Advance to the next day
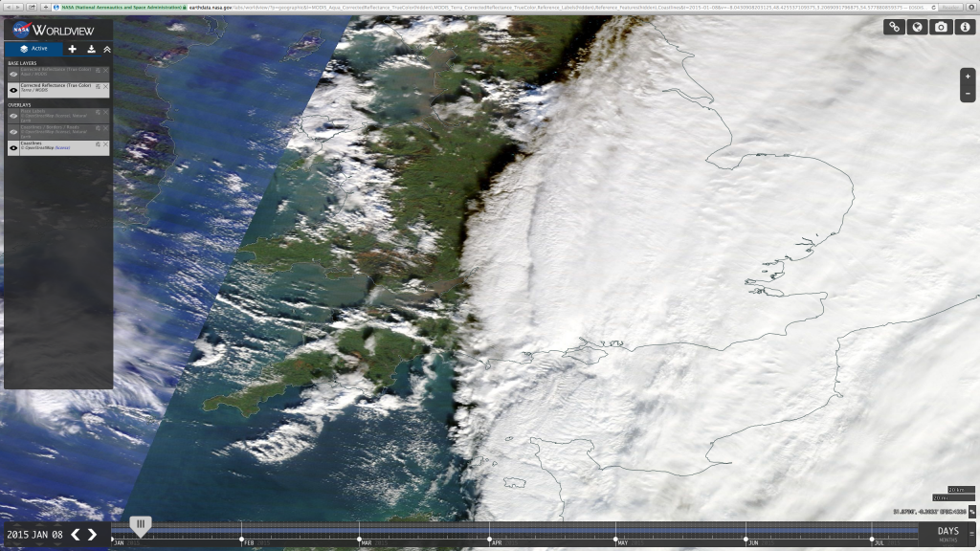 (x=93, y=535)
